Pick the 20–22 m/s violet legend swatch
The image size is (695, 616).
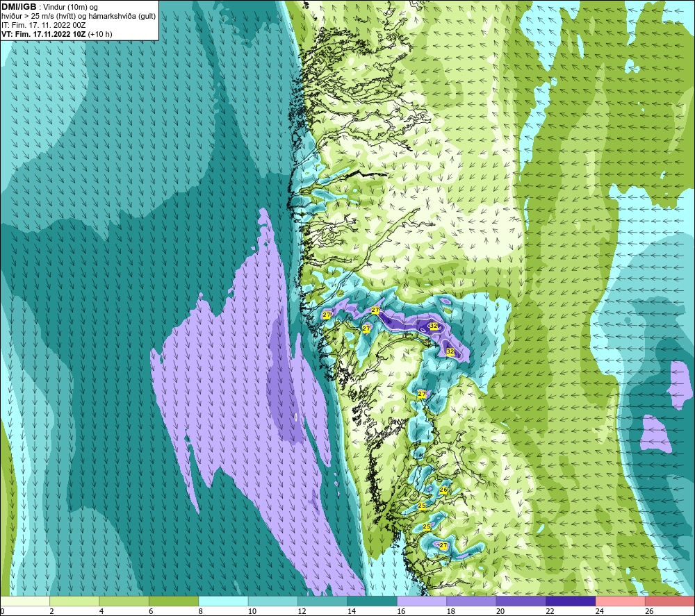point(521,601)
